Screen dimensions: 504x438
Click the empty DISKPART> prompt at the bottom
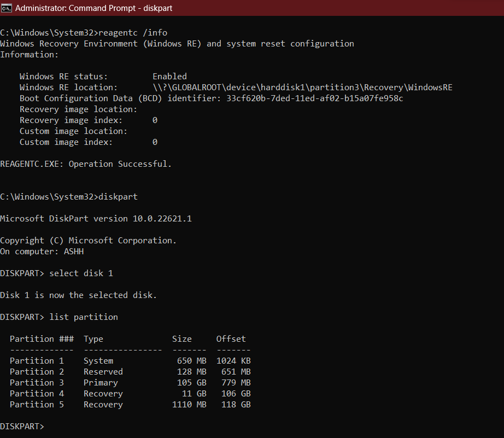coord(22,427)
